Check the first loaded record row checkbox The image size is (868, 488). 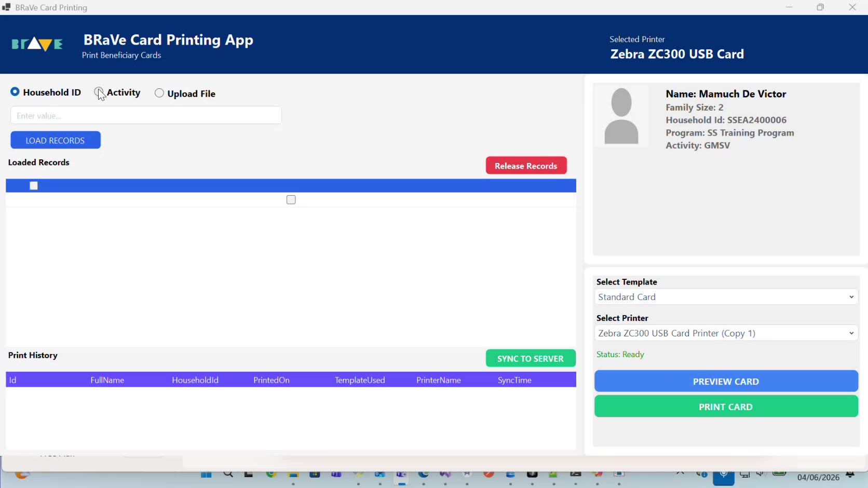(291, 200)
